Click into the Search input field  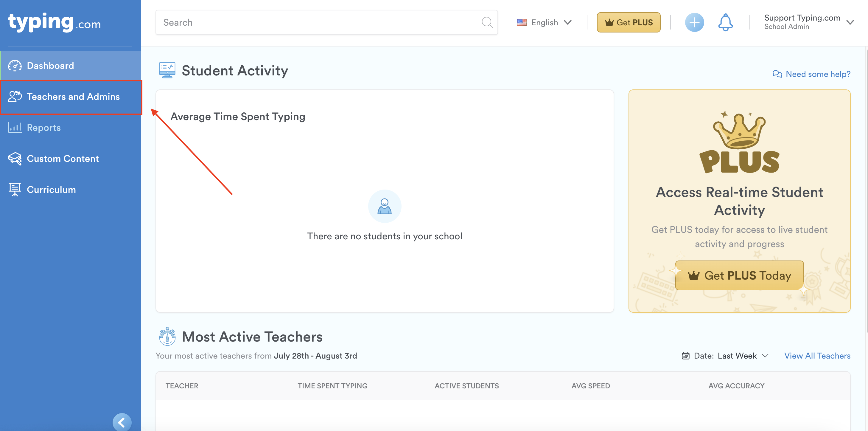[317, 23]
